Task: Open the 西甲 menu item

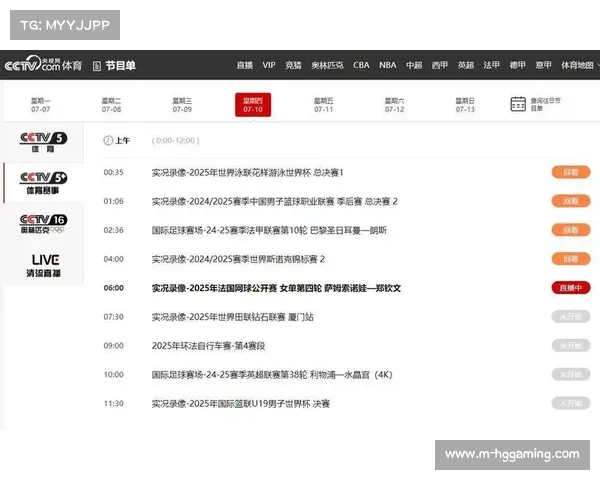Action: tap(440, 65)
